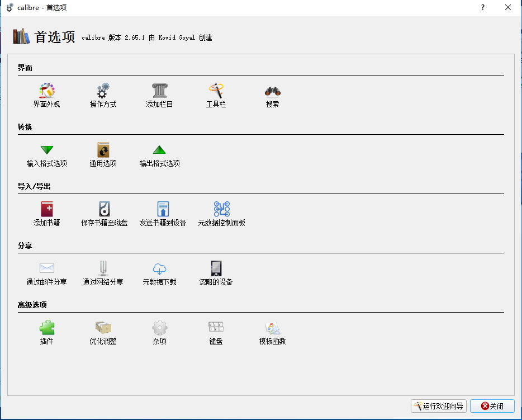
Task: Open 键盘 keyboard shortcuts settings
Action: [x=216, y=333]
